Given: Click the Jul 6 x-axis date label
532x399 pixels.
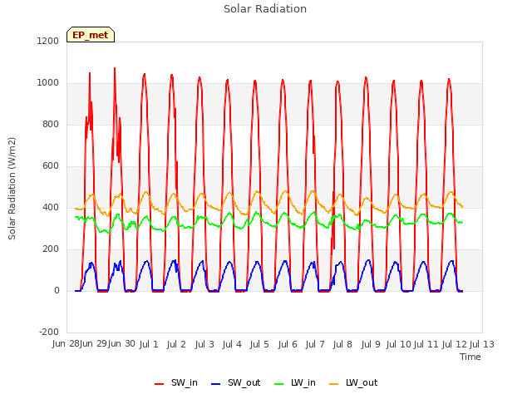Looking at the screenshot, I should 288,344.
